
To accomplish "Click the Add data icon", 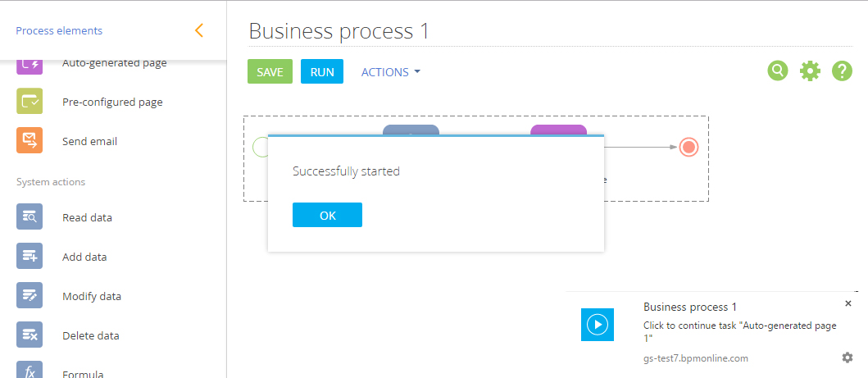I will click(30, 257).
